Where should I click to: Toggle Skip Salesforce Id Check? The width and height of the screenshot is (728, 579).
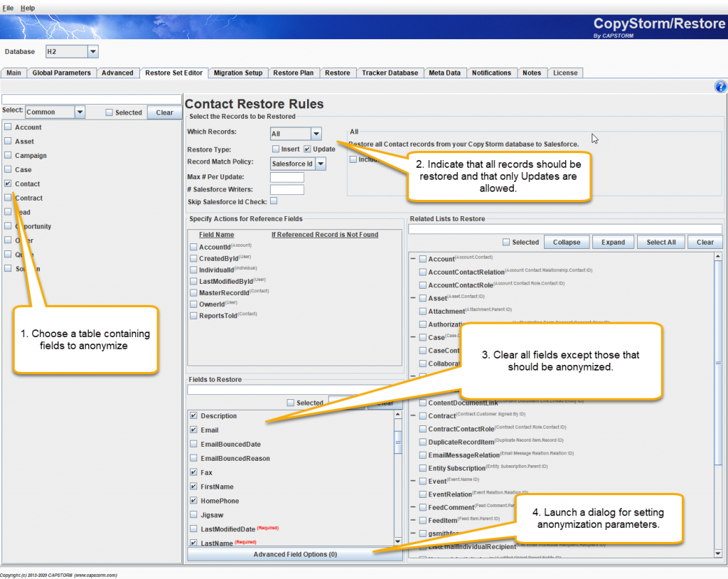point(274,201)
